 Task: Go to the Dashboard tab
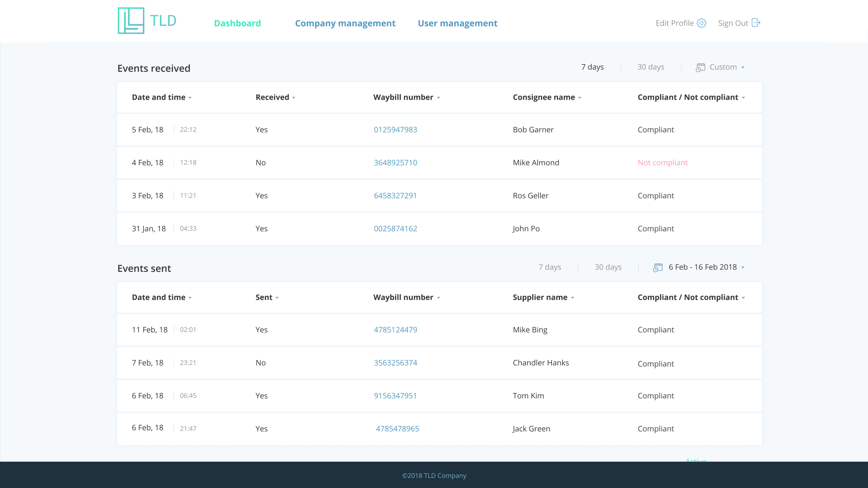click(237, 23)
